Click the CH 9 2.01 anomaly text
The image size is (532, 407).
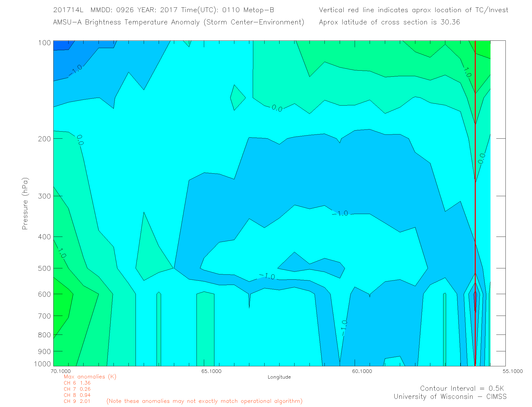pos(77,401)
